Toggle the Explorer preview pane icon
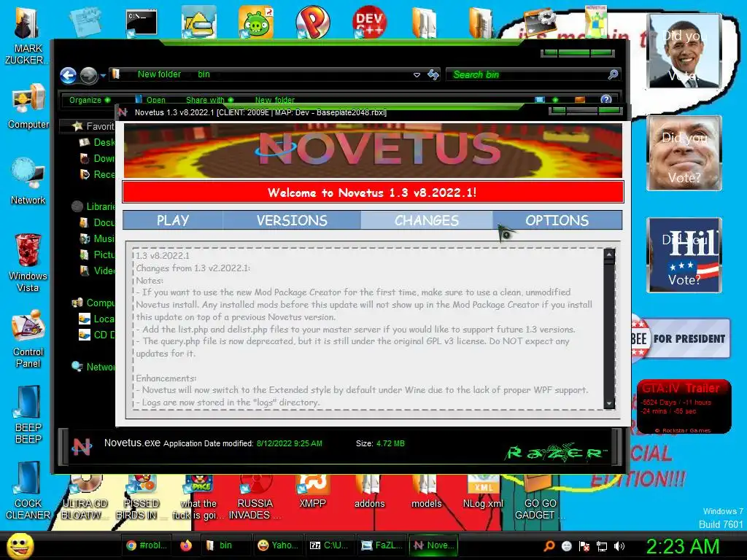Image resolution: width=747 pixels, height=560 pixels. tap(580, 99)
